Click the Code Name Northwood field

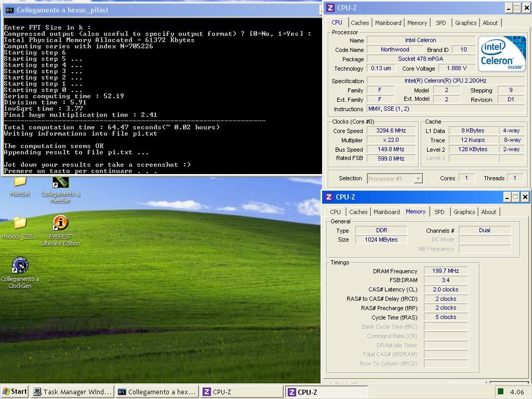(395, 49)
